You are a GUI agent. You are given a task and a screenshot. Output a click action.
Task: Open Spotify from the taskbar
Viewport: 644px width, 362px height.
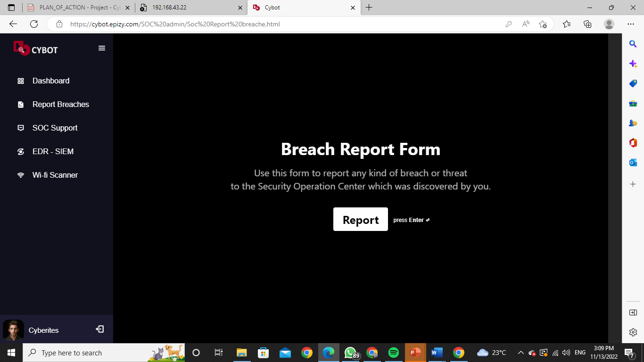coord(394,353)
